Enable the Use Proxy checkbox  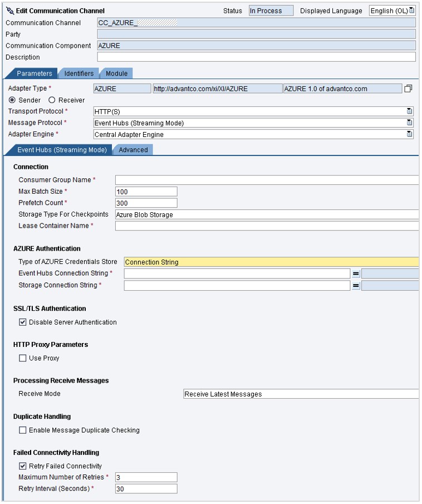coord(22,358)
